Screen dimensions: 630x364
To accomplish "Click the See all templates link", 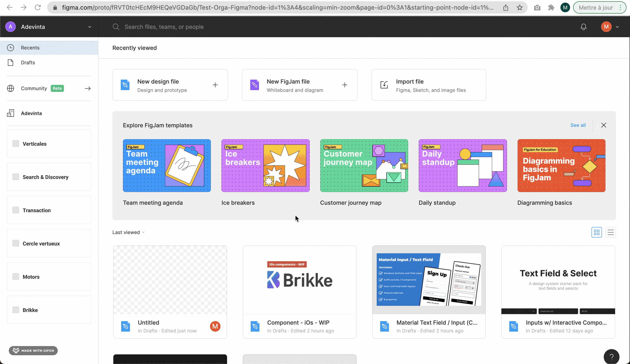I will point(578,125).
